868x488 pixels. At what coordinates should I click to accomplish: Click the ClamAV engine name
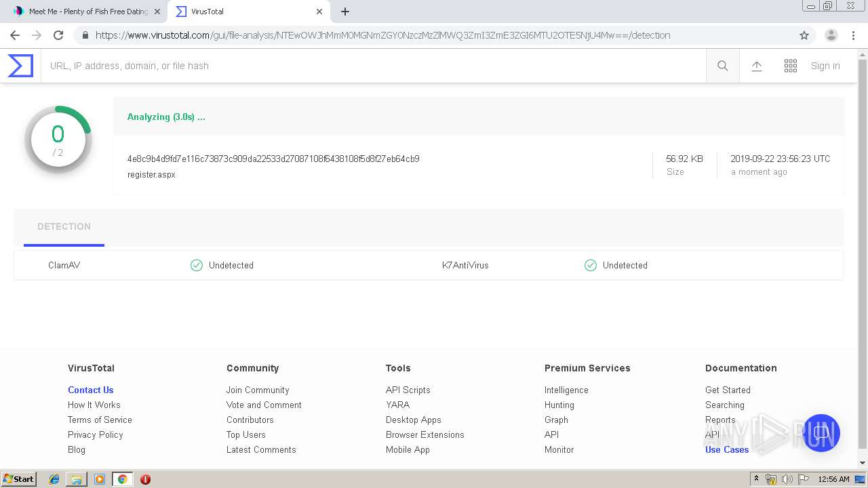pyautogui.click(x=64, y=265)
